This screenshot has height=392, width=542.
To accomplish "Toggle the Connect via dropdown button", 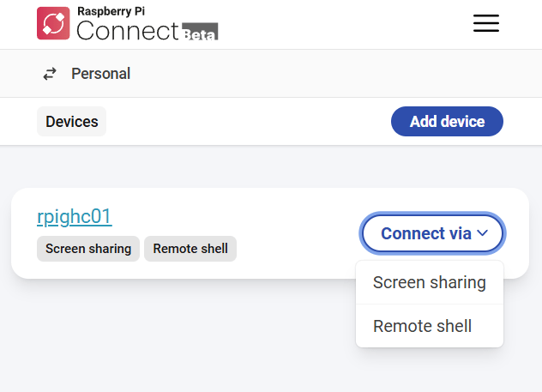I will tap(426, 233).
